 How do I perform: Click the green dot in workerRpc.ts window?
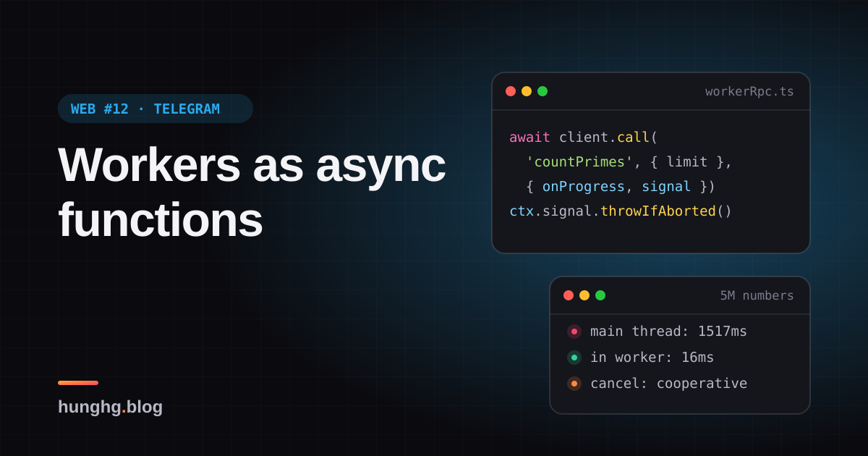coord(542,91)
